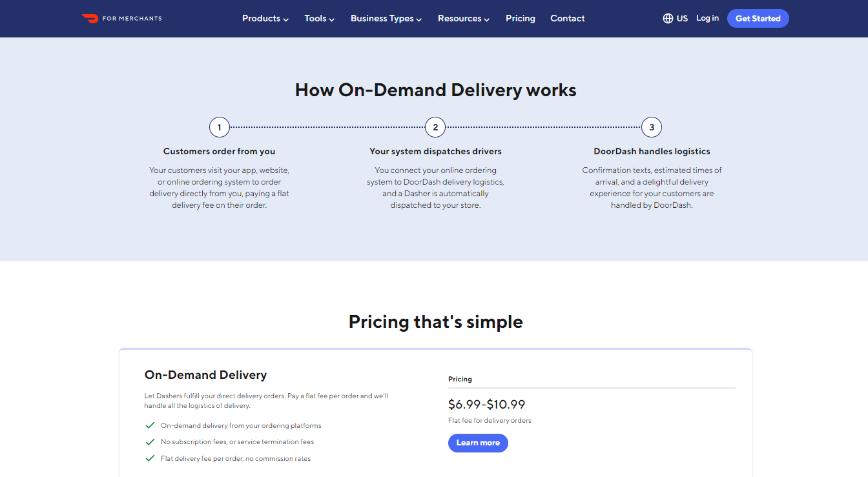This screenshot has width=868, height=477.
Task: Click the step 2 circle marker
Action: pyautogui.click(x=435, y=127)
